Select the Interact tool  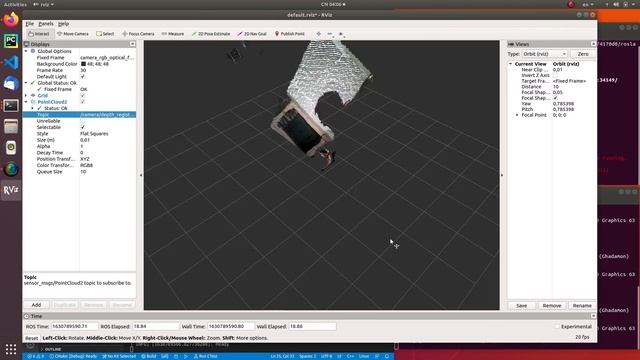pyautogui.click(x=39, y=34)
